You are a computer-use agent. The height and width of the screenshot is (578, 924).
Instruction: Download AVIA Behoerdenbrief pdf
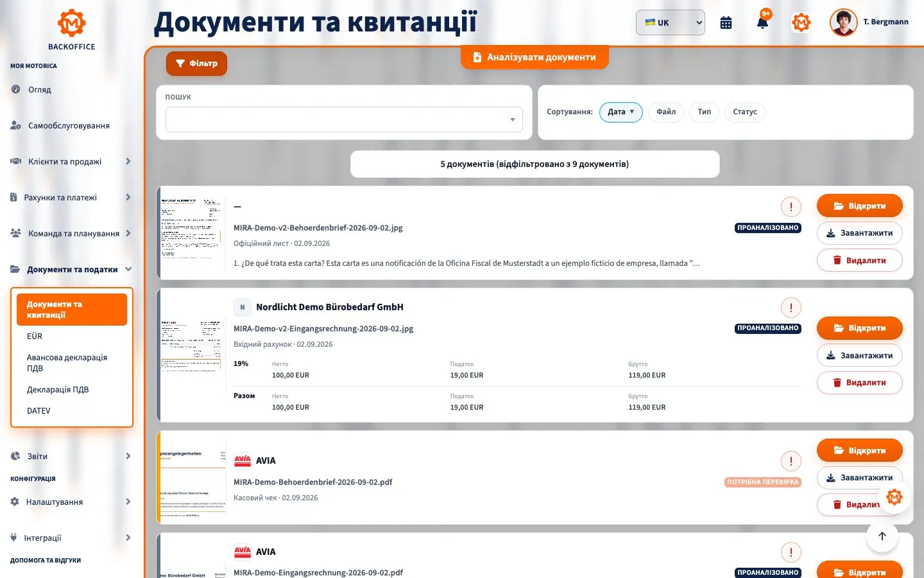pos(860,477)
